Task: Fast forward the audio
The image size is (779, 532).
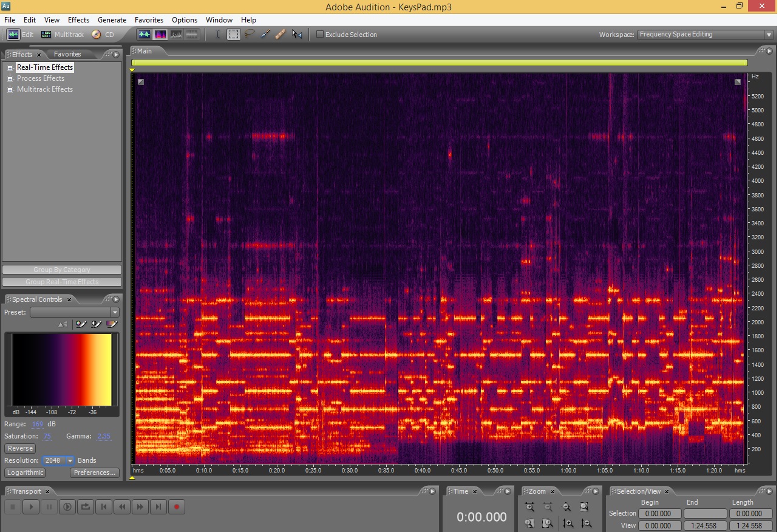Action: pos(140,506)
